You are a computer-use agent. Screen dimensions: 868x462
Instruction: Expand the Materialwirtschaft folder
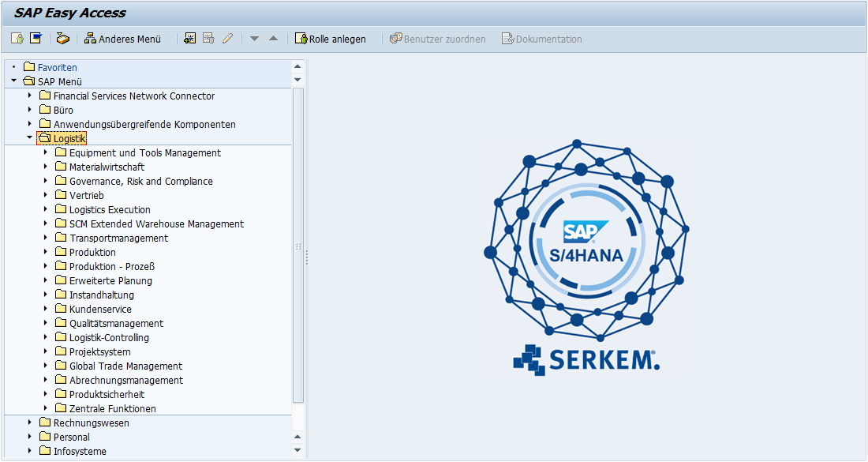coord(45,167)
